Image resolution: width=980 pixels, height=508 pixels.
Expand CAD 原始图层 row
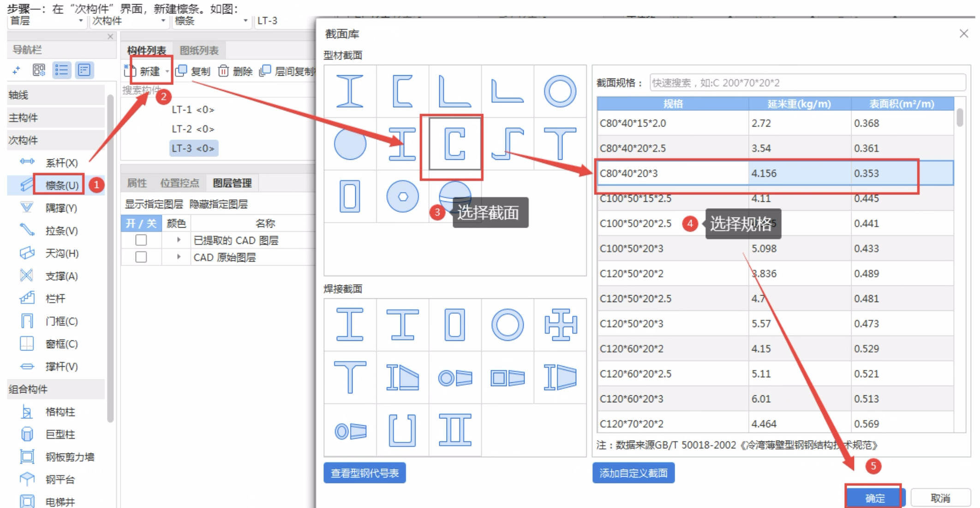coord(179,257)
